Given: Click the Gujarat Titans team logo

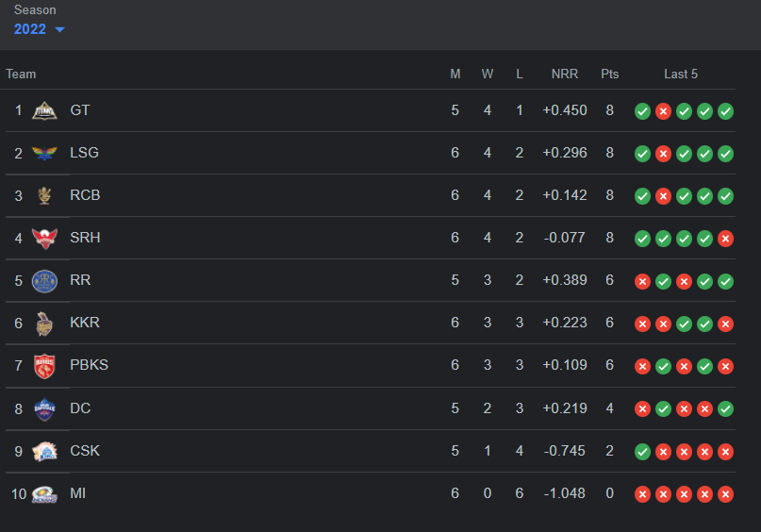Looking at the screenshot, I should [x=44, y=110].
